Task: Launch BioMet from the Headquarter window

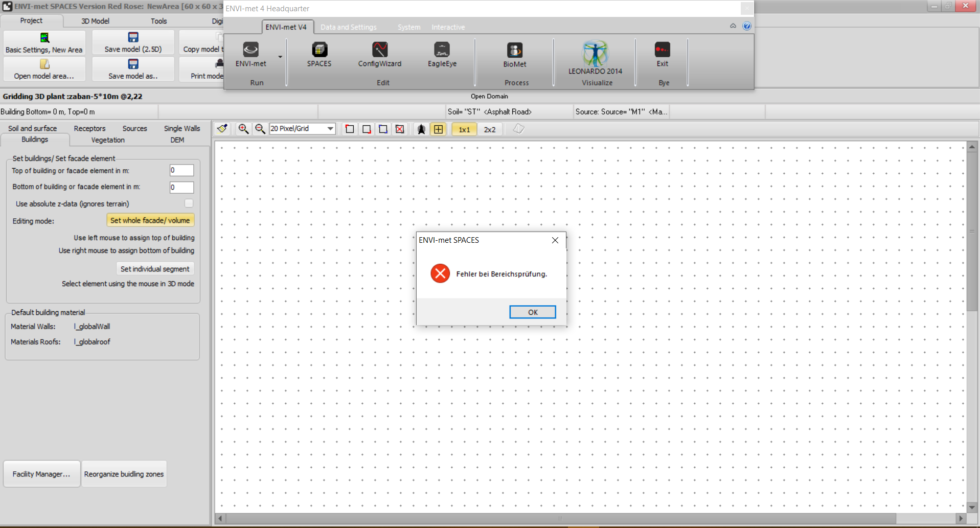Action: pyautogui.click(x=515, y=55)
